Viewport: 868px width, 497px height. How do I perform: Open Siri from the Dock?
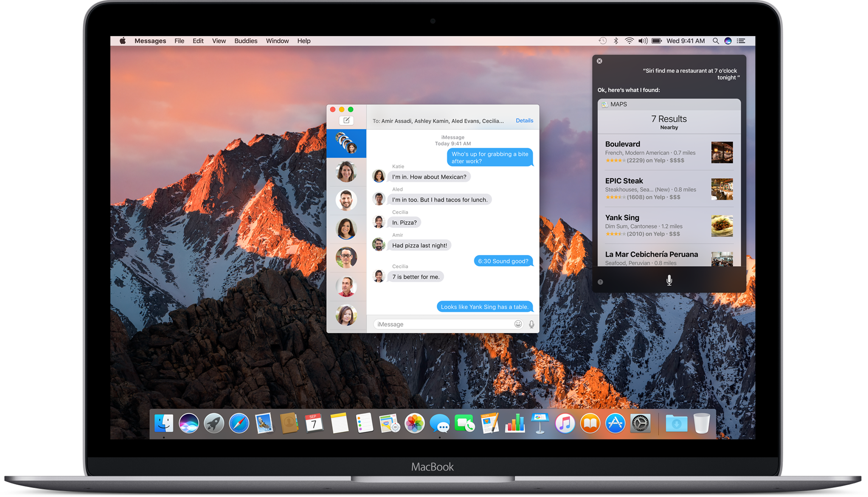pyautogui.click(x=189, y=423)
